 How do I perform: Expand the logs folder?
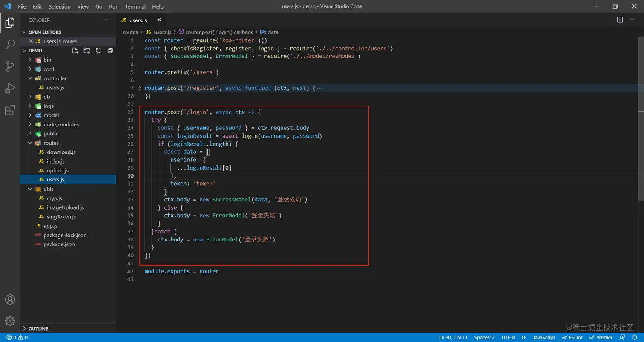30,106
